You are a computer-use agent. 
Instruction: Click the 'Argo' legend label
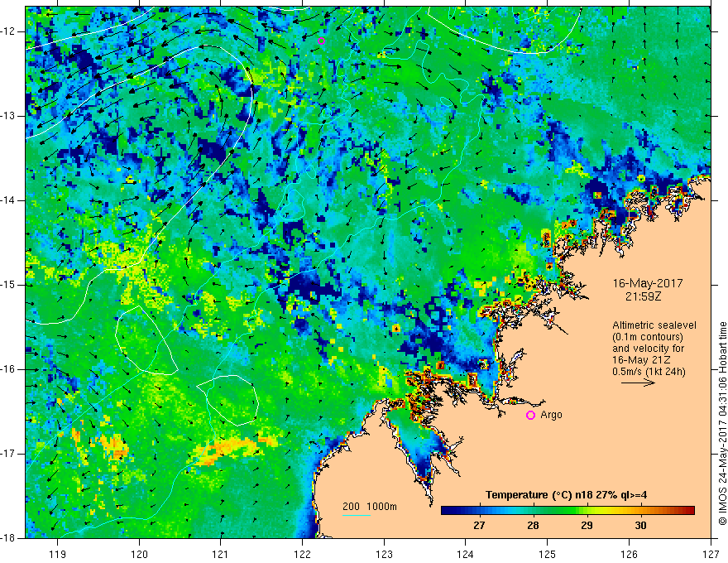click(551, 415)
